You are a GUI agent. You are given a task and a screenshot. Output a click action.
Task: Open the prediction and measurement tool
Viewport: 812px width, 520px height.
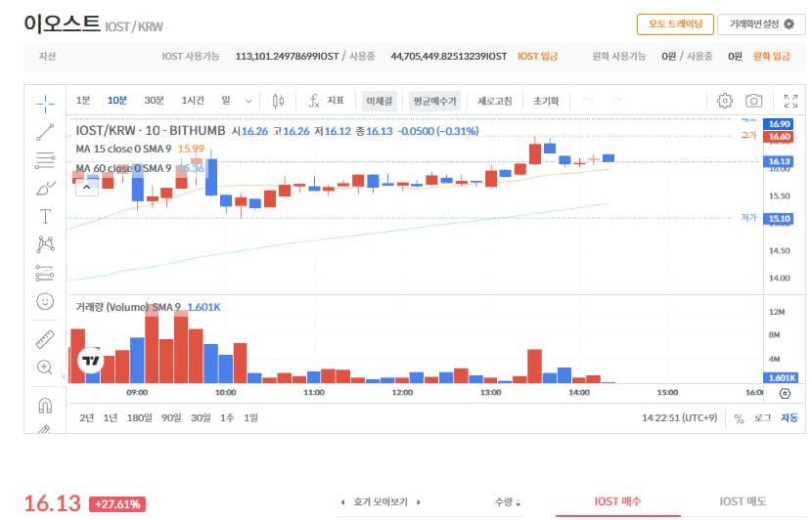pos(45,273)
